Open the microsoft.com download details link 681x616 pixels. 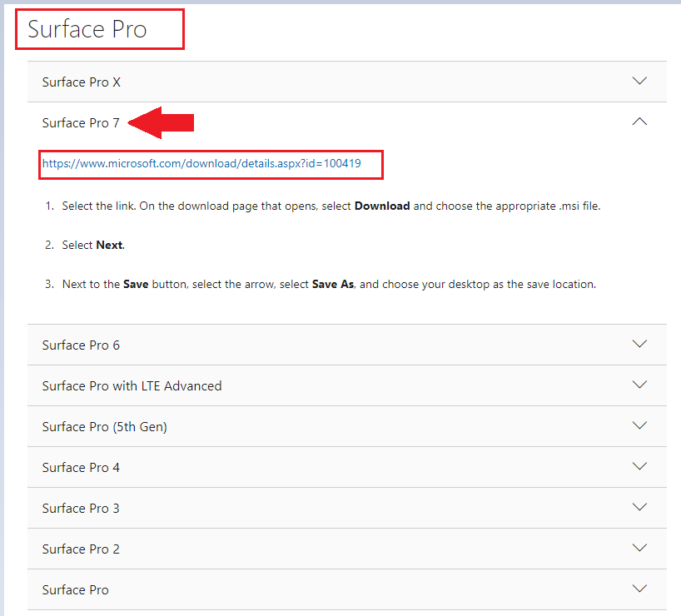201,164
